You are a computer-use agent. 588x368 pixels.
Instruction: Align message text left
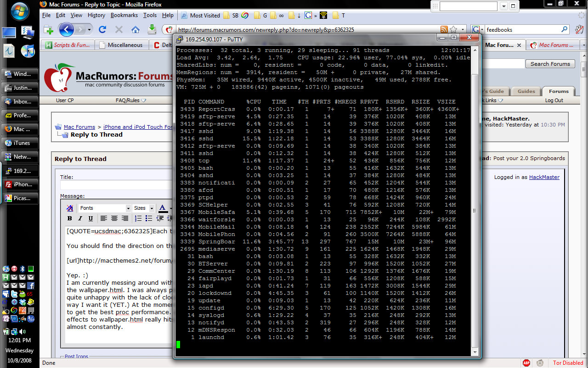point(104,218)
